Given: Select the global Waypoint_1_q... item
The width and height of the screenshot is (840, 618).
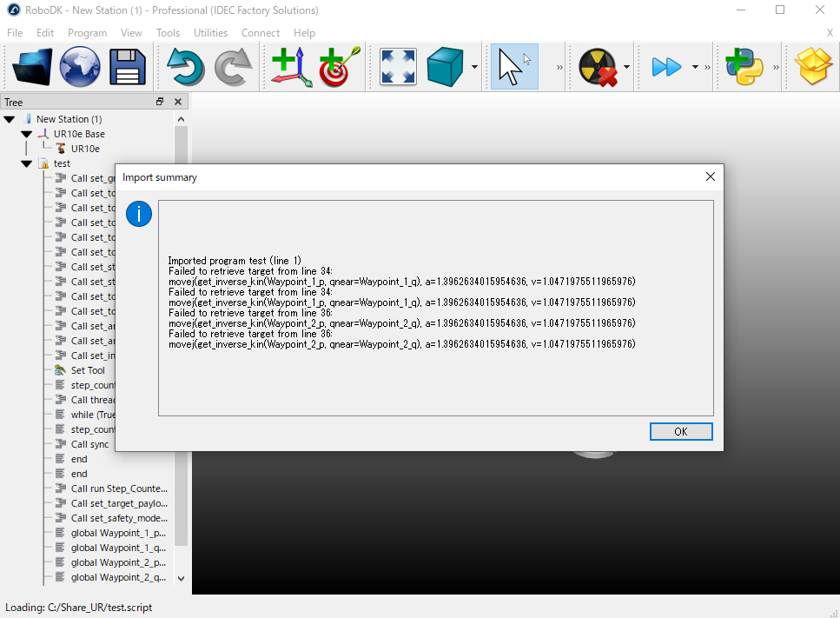Looking at the screenshot, I should (118, 548).
